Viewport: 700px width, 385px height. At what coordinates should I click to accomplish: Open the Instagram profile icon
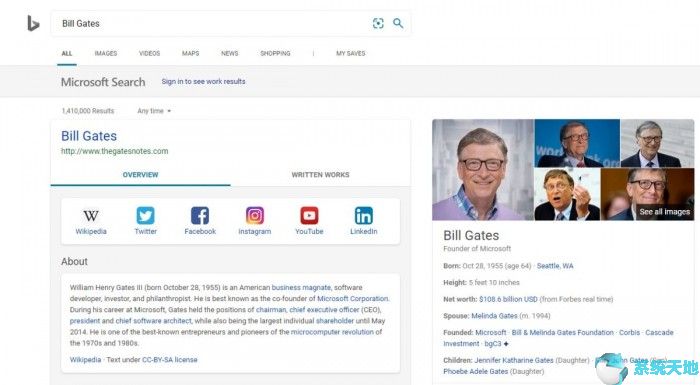click(254, 215)
